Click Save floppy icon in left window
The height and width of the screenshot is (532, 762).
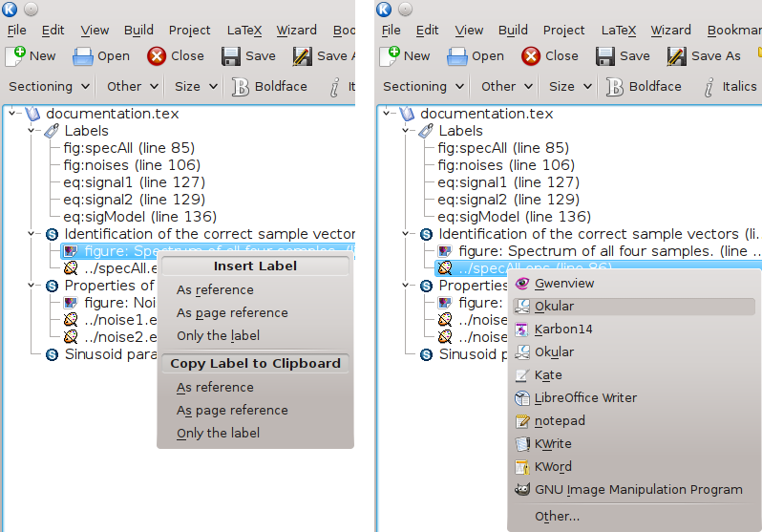pyautogui.click(x=231, y=56)
